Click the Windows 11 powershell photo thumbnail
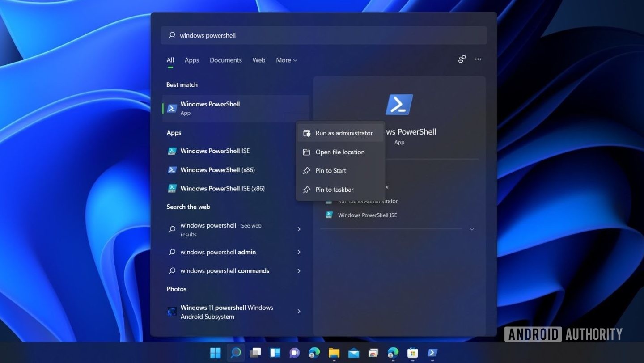644x363 pixels. click(172, 312)
